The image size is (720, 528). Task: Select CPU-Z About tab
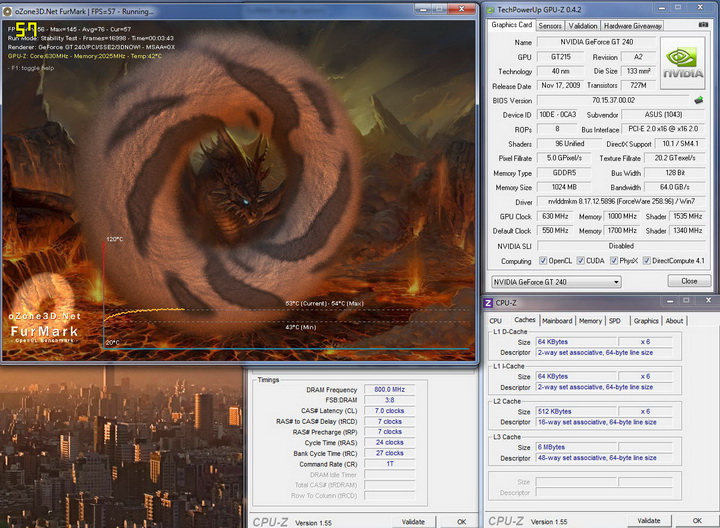point(674,321)
